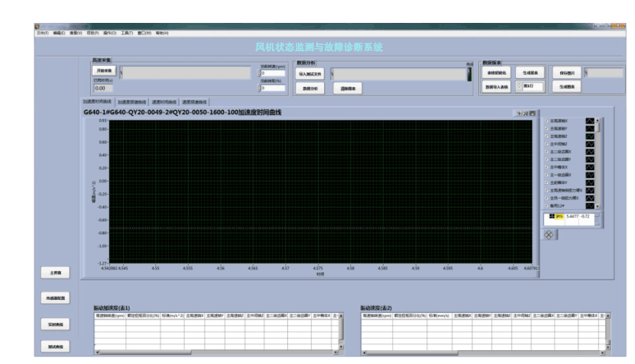Screen dimensions: 635x364
Task: Select the graph palette zoom tool icon
Action: [526, 113]
